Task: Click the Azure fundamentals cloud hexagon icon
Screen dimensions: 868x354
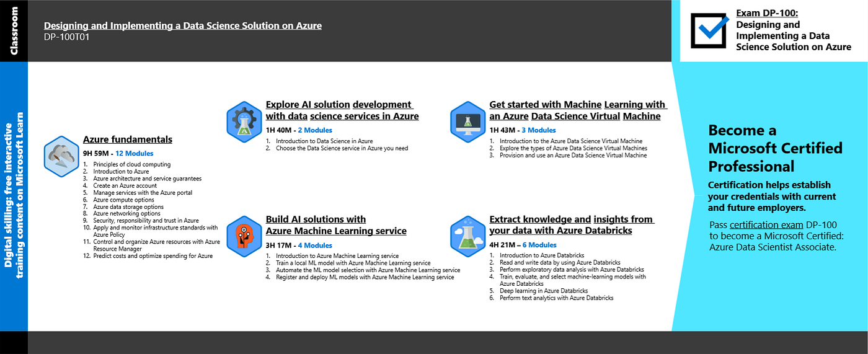Action: [x=62, y=156]
